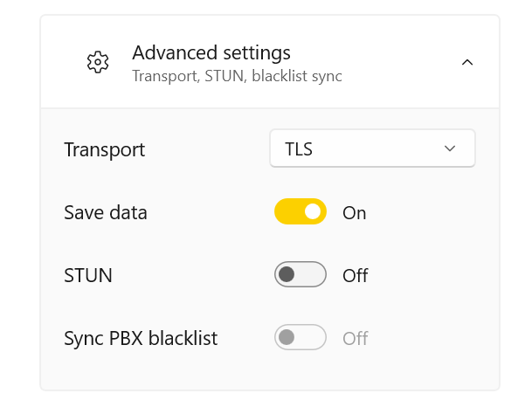This screenshot has height=407, width=532.
Task: Click the grey knob on Sync PBX switch
Action: coord(287,337)
